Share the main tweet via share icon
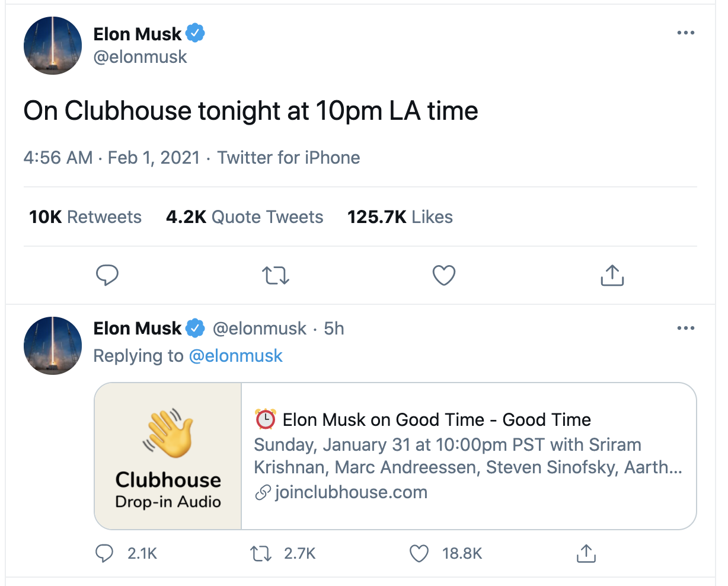Image resolution: width=728 pixels, height=586 pixels. (612, 276)
